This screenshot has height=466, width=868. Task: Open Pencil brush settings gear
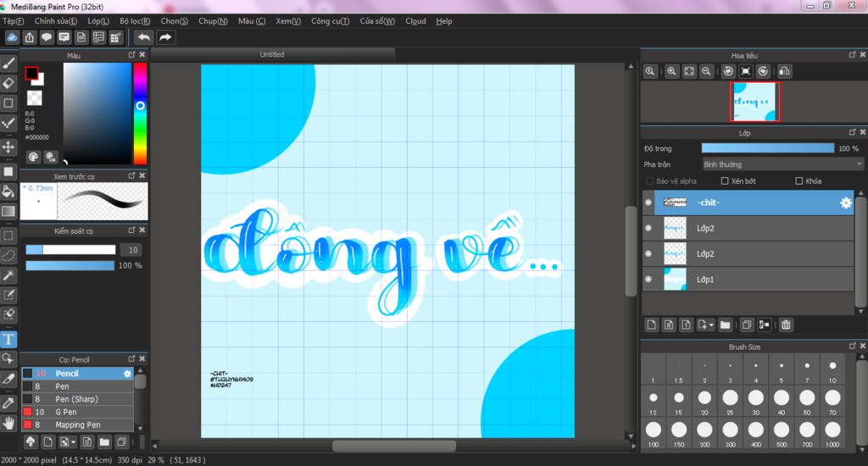127,374
